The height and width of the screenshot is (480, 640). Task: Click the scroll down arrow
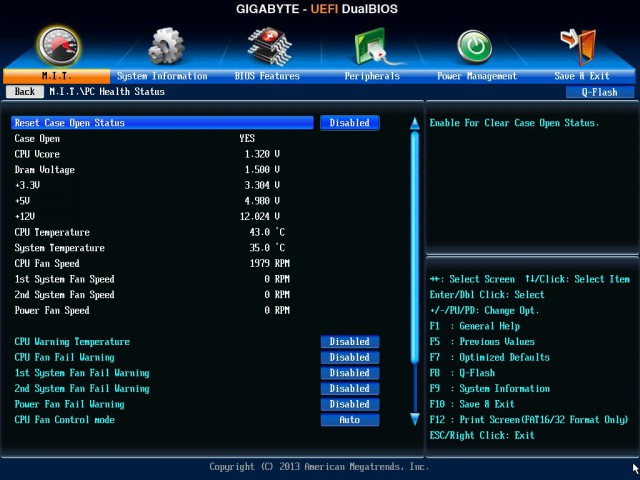[415, 419]
